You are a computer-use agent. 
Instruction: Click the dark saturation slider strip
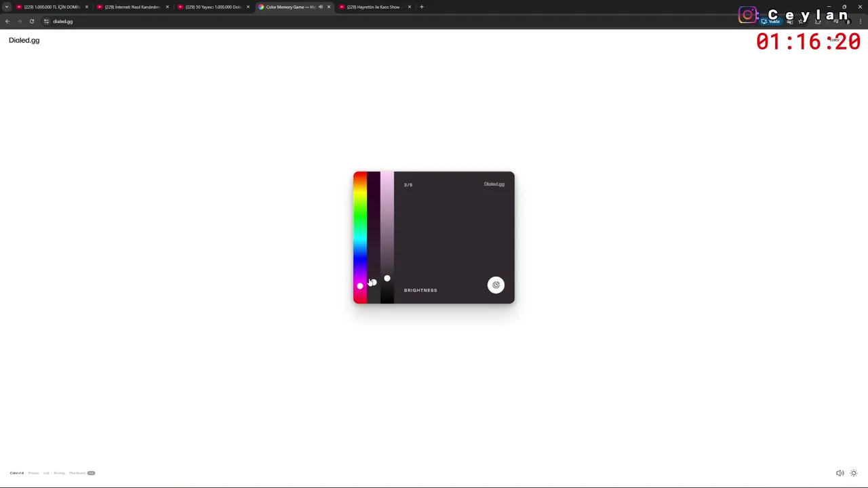(374, 237)
